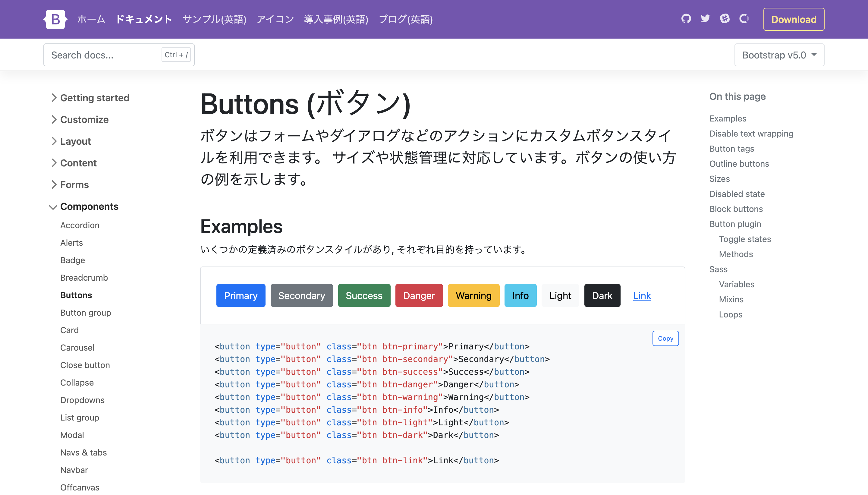This screenshot has height=495, width=868.
Task: Open the Twitter icon link
Action: point(705,19)
